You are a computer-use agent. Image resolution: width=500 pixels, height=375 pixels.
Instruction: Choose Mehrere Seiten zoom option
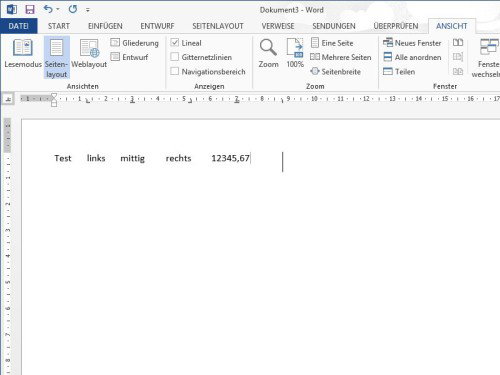341,57
